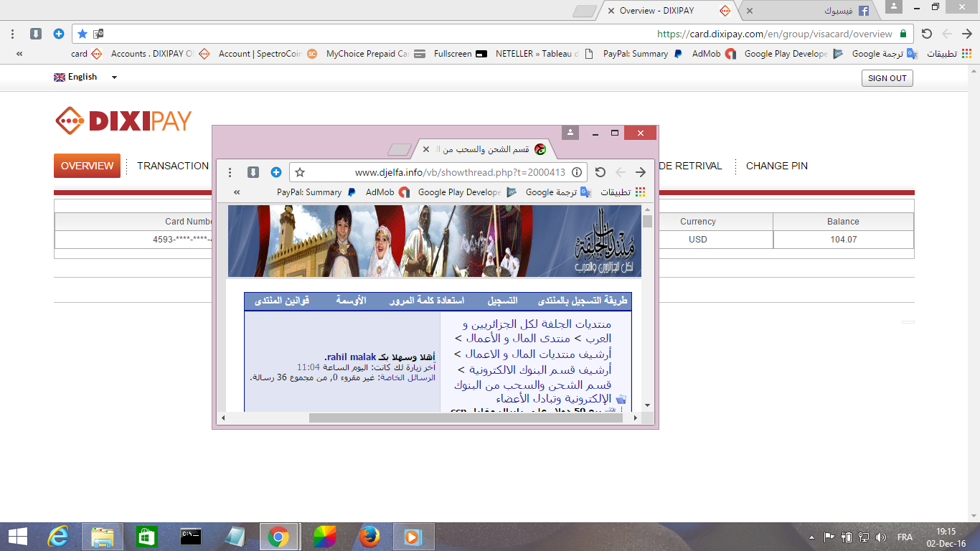
Task: Open File Explorer from taskbar
Action: point(103,537)
